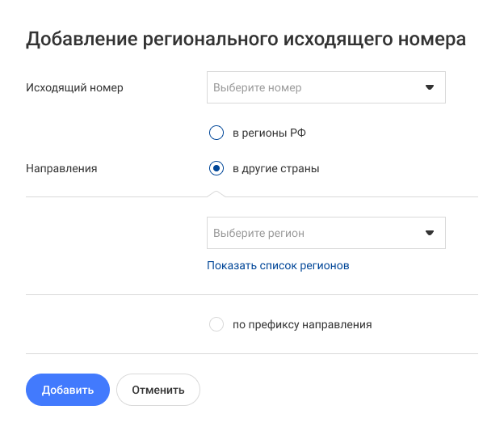Open "Показать список регионов" link

[278, 265]
